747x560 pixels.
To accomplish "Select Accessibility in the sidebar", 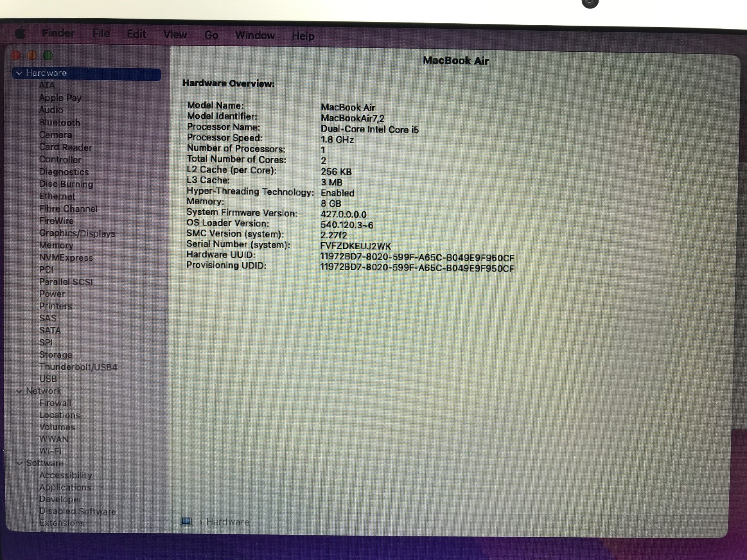I will point(65,476).
